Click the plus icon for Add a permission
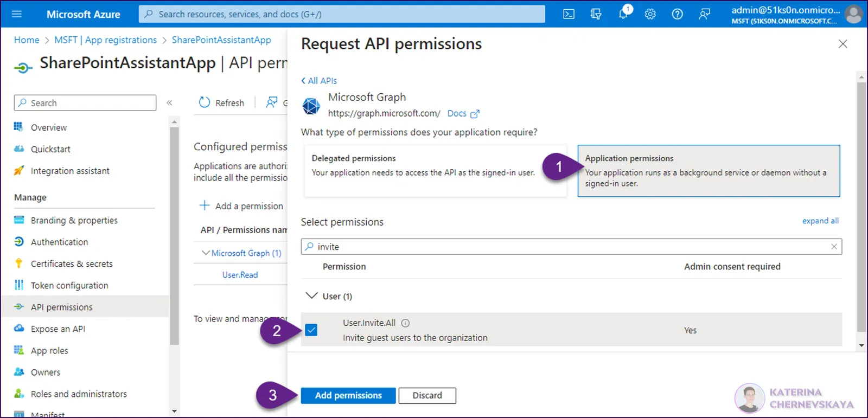This screenshot has width=868, height=418. 205,205
